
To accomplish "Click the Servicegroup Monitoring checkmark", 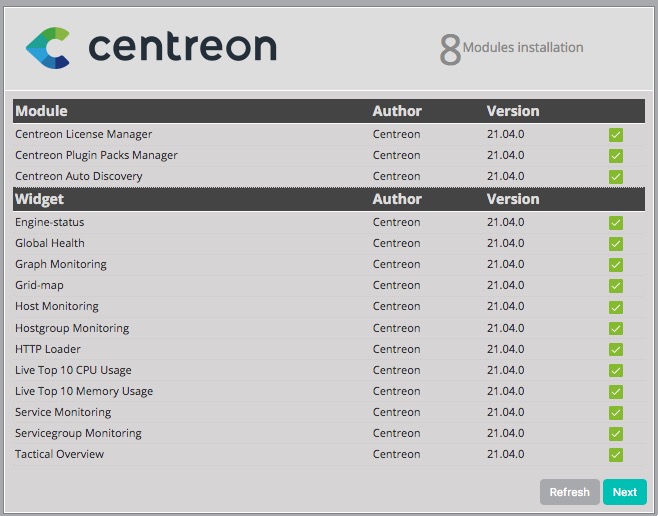I will [x=616, y=434].
